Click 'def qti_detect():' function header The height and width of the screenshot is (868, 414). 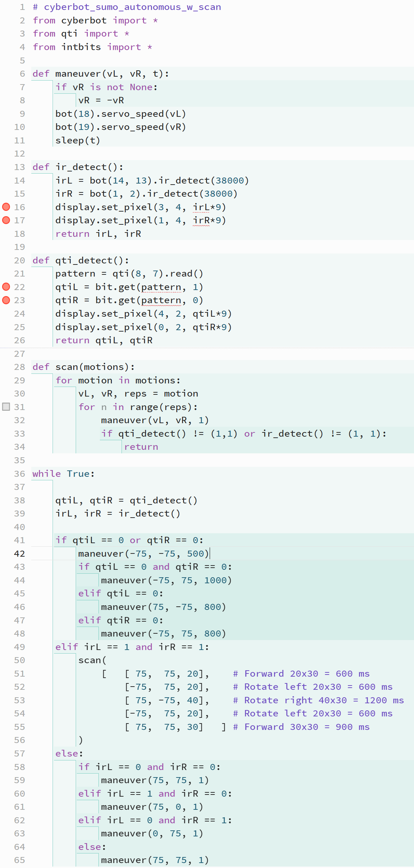pyautogui.click(x=81, y=261)
